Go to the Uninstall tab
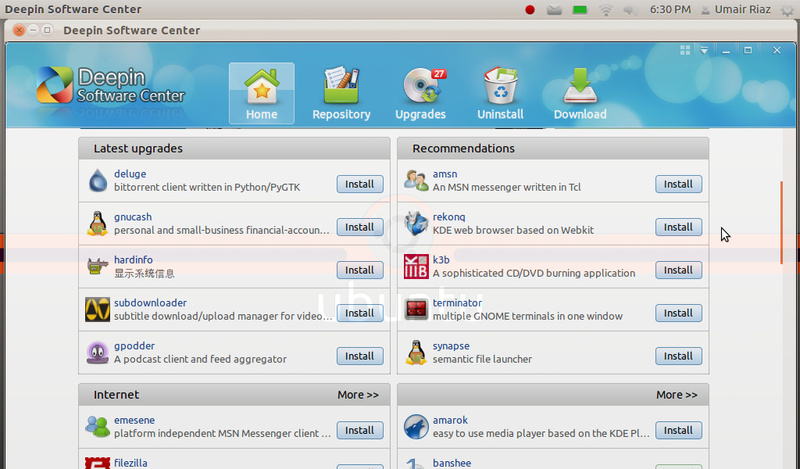The image size is (800, 469). point(501,93)
